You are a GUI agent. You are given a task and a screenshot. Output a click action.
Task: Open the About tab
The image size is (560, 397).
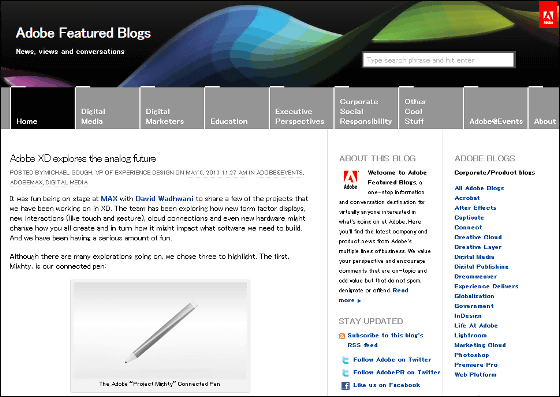(544, 108)
